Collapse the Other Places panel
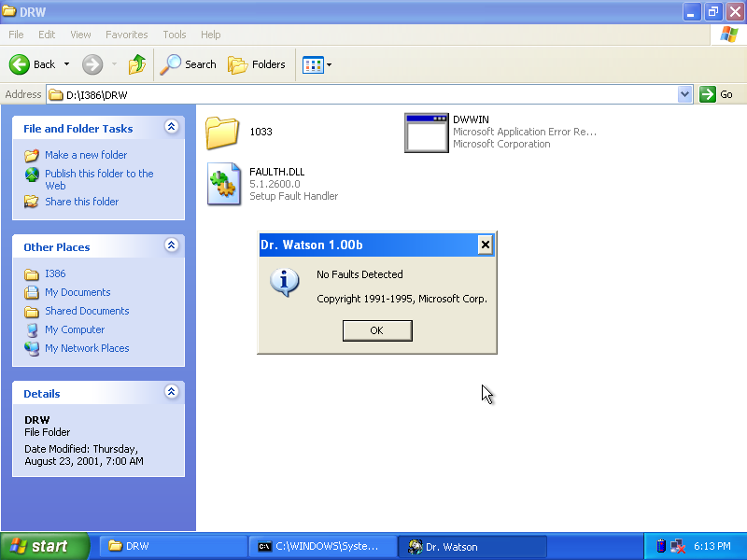This screenshot has height=560, width=747. pos(171,246)
